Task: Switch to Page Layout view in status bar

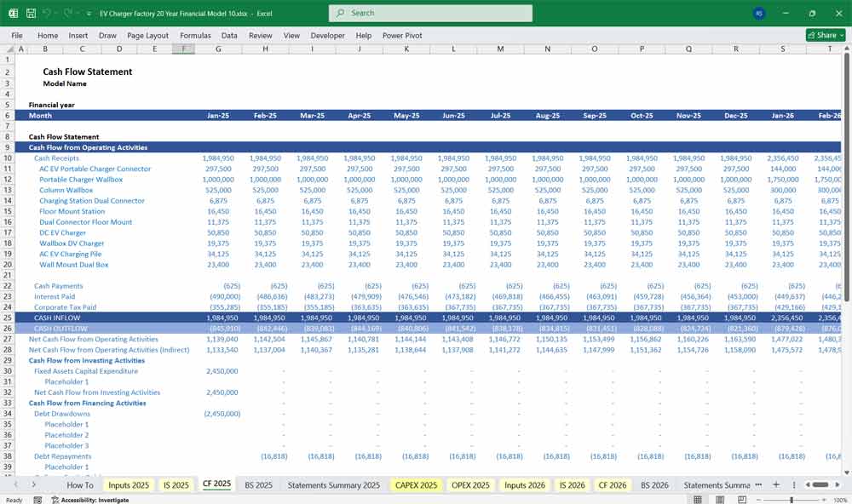Action: point(719,499)
